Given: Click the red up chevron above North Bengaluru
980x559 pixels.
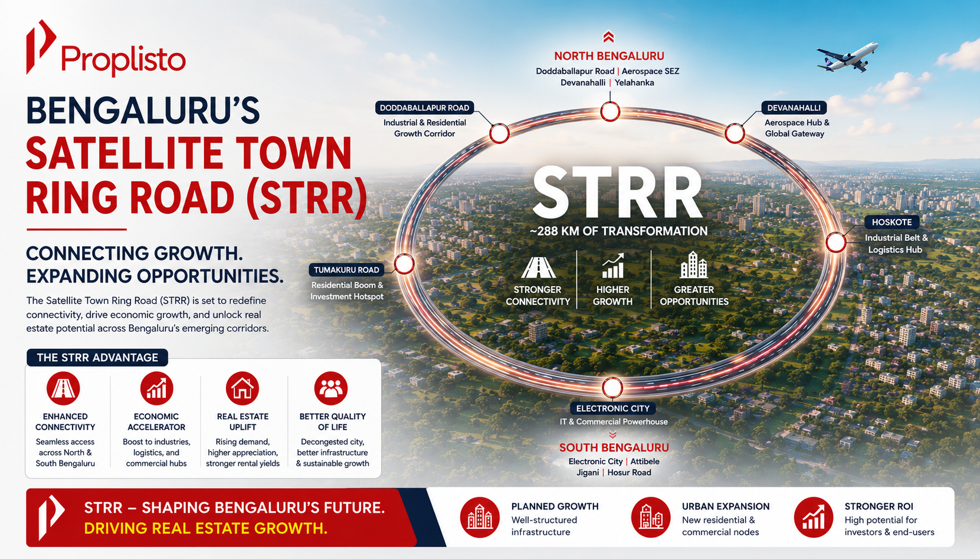Looking at the screenshot, I should coord(608,37).
